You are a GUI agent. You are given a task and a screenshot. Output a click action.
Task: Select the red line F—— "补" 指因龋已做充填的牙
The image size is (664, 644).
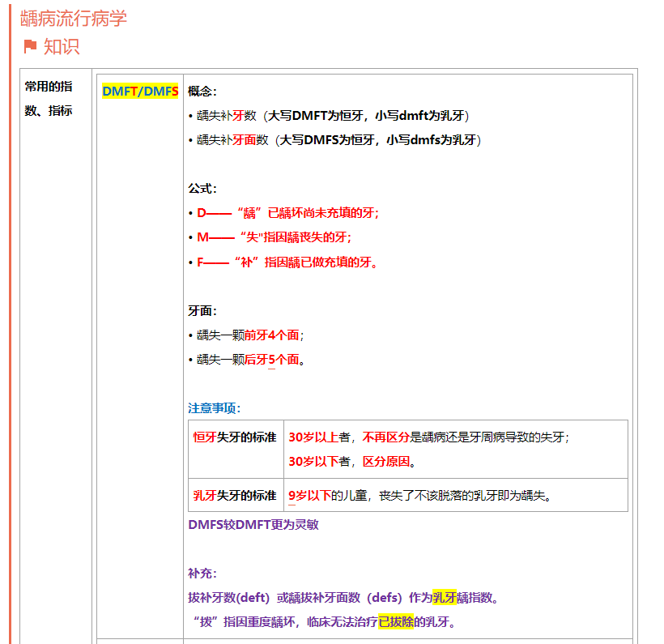[283, 262]
